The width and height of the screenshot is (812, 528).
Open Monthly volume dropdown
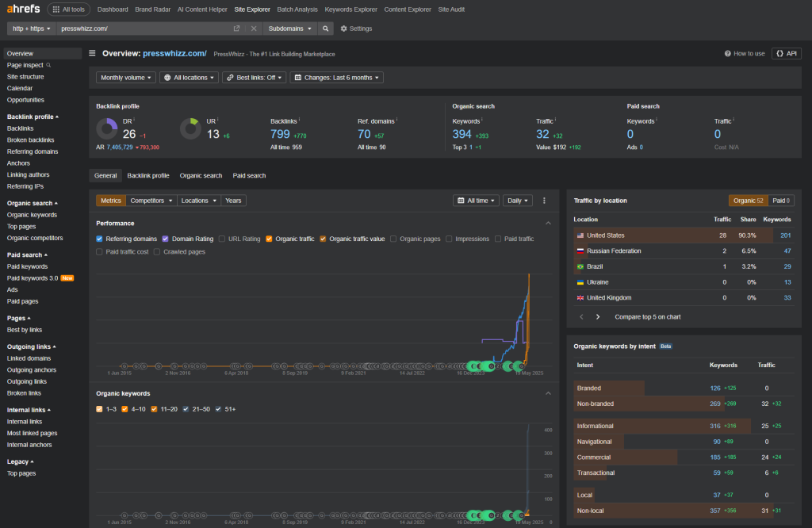[126, 78]
